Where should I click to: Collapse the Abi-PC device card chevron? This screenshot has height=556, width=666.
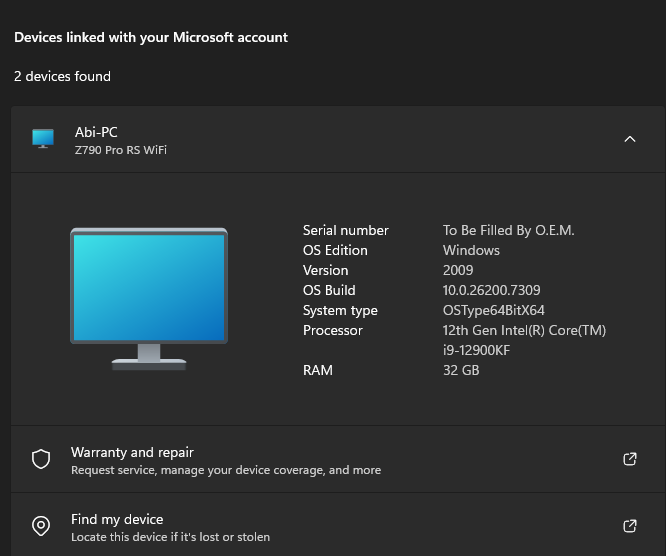click(x=629, y=139)
